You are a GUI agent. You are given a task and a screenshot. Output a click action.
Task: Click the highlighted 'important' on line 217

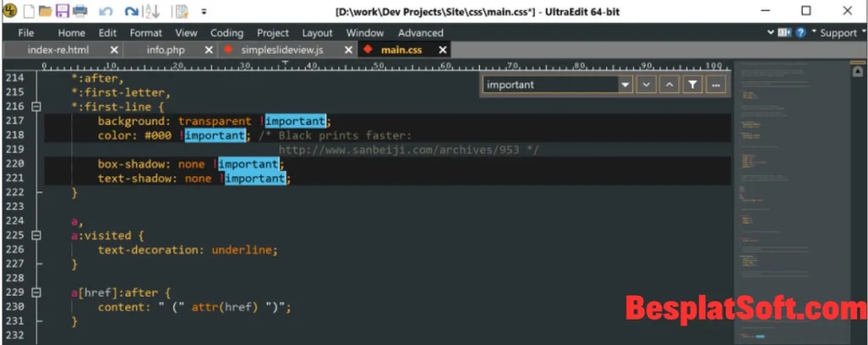[295, 120]
